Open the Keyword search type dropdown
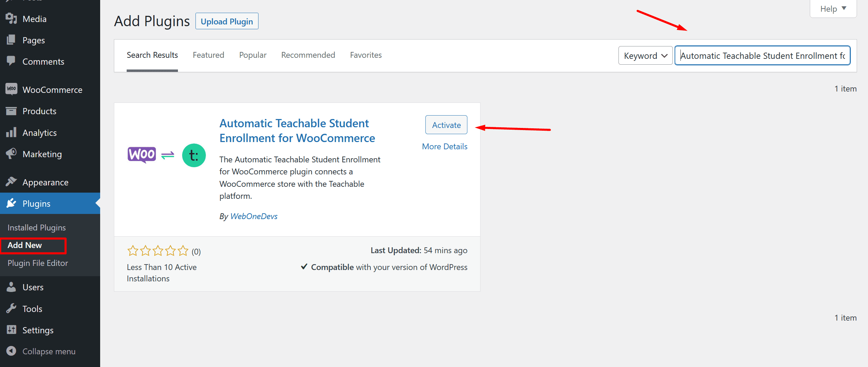Viewport: 868px width, 367px height. coord(645,55)
